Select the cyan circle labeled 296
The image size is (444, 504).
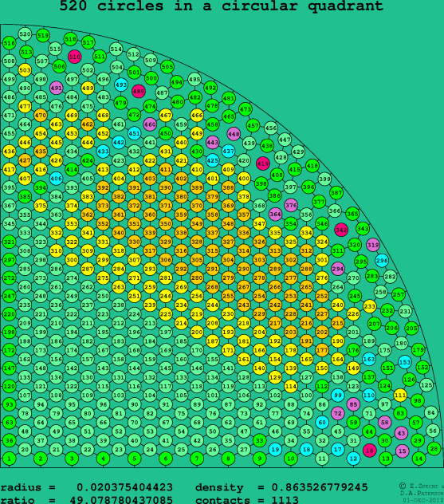pos(382,261)
